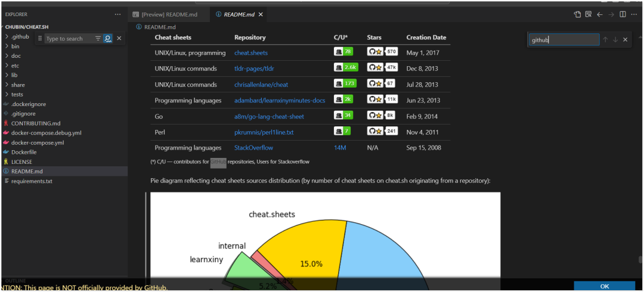Jump to previous find match
The width and height of the screenshot is (644, 292).
pyautogui.click(x=605, y=40)
